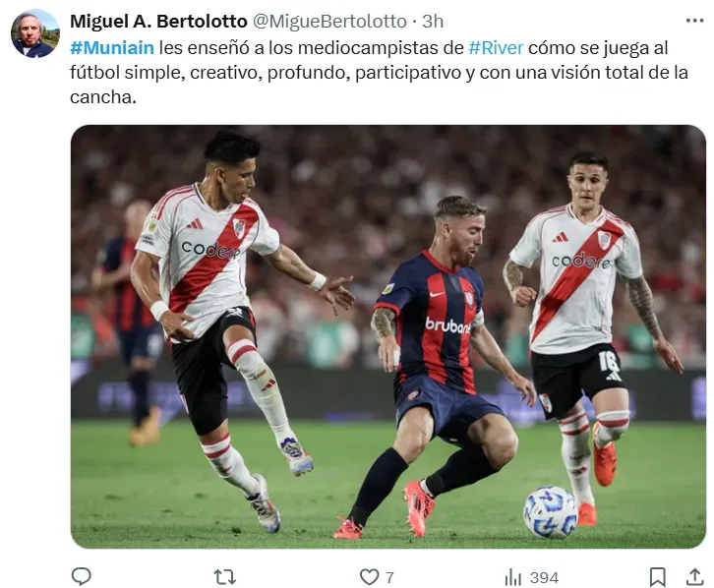Click the 7 likes count

pyautogui.click(x=389, y=577)
